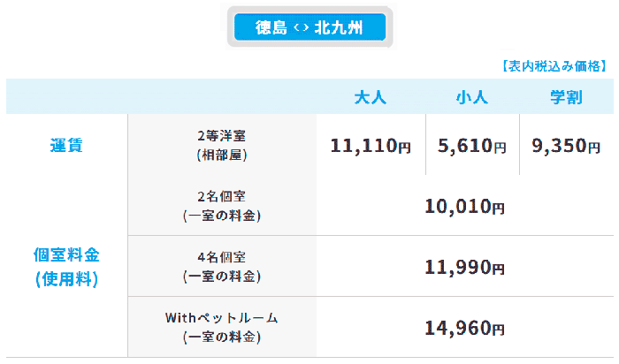This screenshot has height=364, width=619.
Task: Select 徳島 in the route button
Action: click(271, 27)
